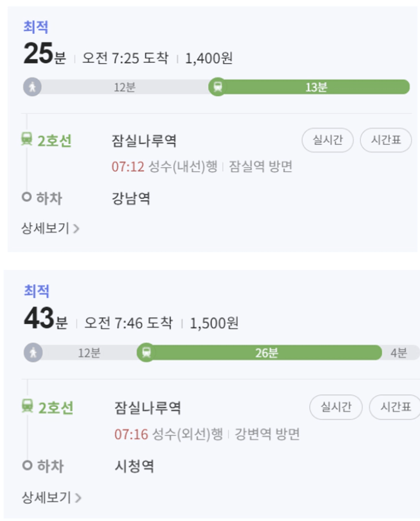Click the 2호선 train icon in the 강남역 route
Viewport: 420px width, 521px height.
coord(27,139)
